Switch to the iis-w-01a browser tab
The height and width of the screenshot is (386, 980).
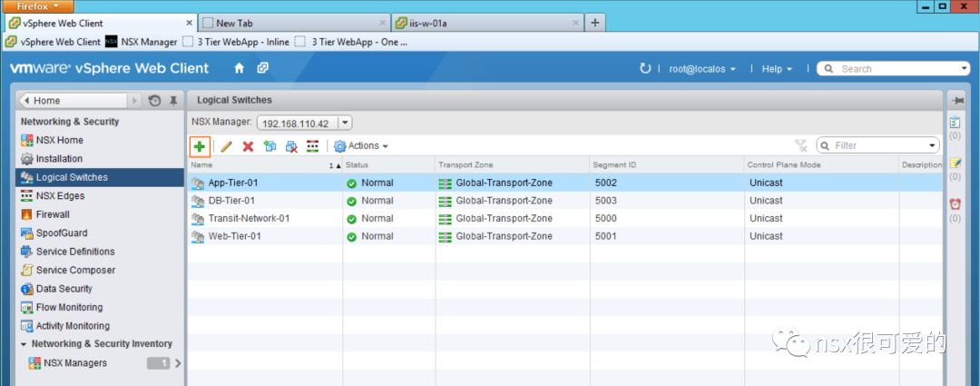pos(487,23)
